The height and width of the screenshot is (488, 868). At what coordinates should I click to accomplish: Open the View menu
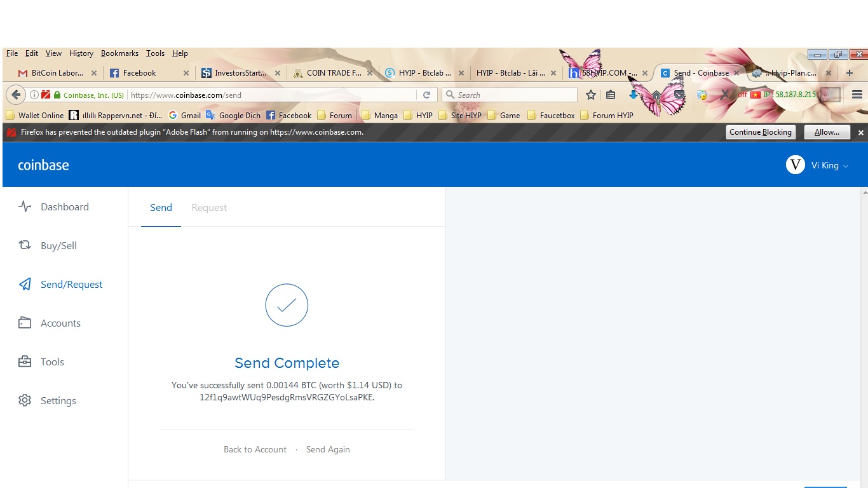[x=53, y=53]
